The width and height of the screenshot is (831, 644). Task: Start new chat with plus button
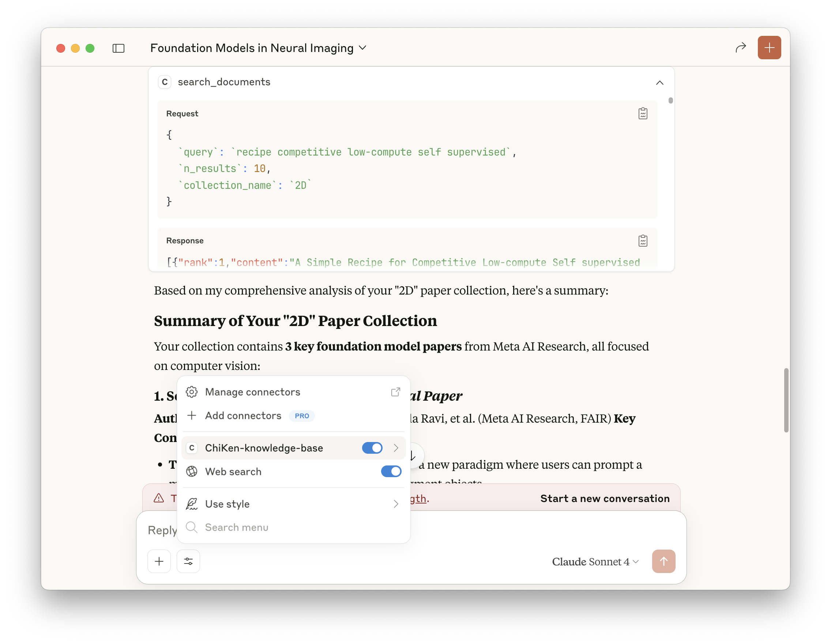pos(769,48)
